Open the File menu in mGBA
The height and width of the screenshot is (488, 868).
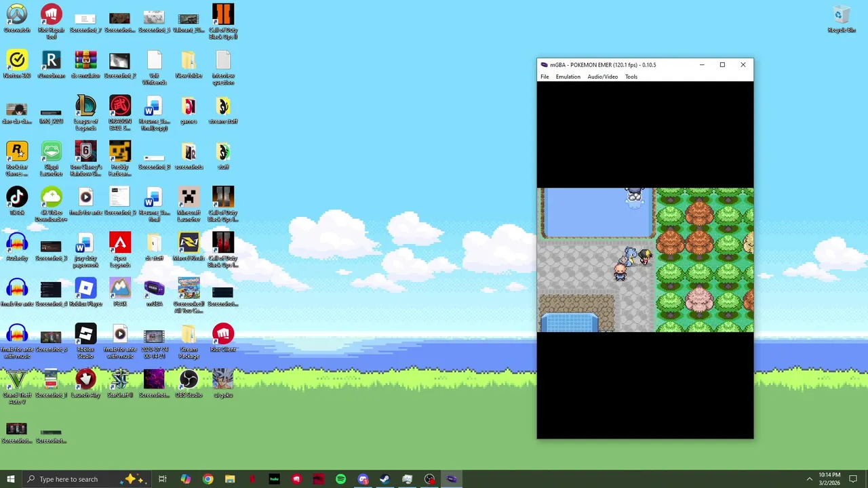pos(545,77)
